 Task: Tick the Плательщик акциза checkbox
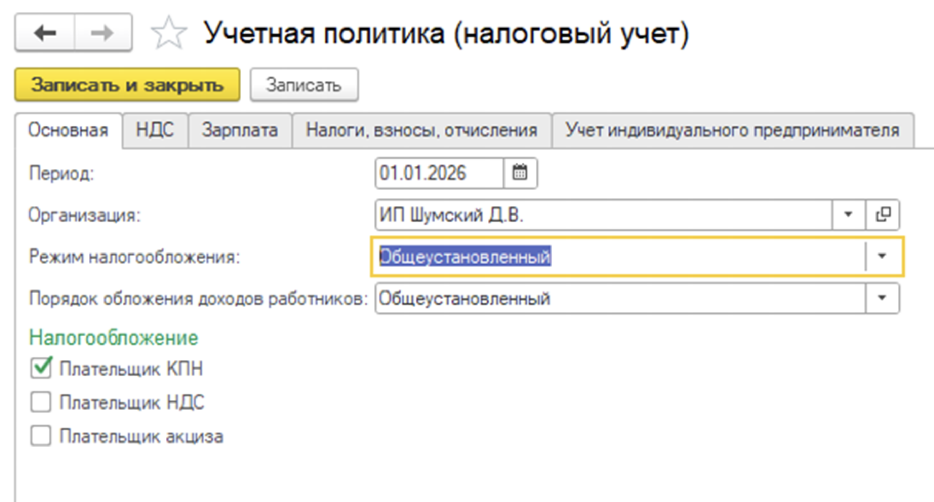click(42, 436)
